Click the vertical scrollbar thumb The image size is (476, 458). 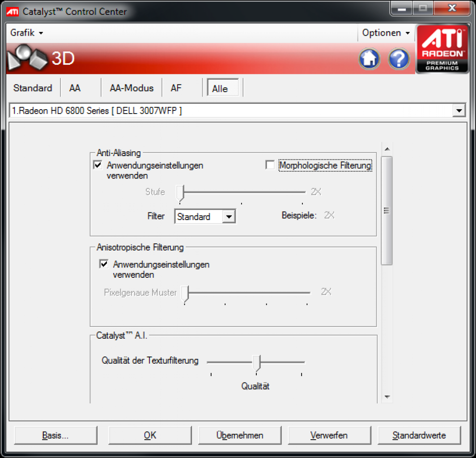tap(387, 210)
